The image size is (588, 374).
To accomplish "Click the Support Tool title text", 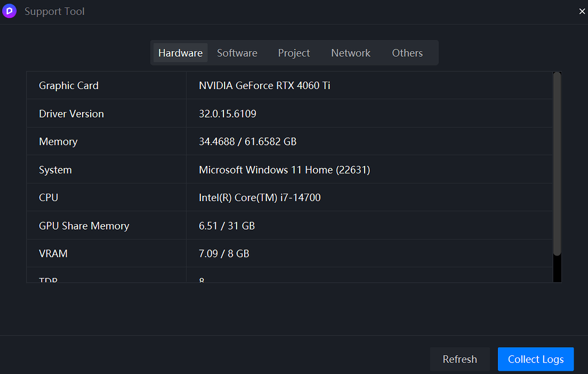I will point(54,11).
